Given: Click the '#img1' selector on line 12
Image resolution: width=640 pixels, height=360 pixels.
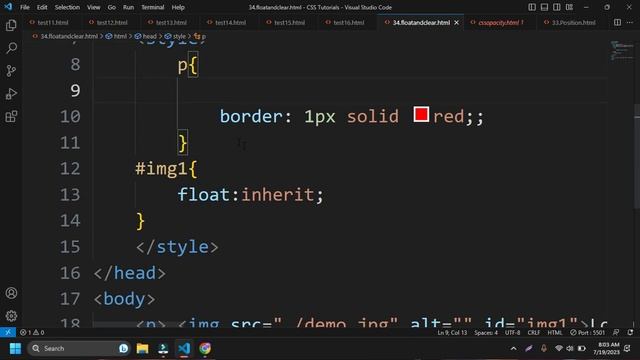Looking at the screenshot, I should (x=161, y=169).
